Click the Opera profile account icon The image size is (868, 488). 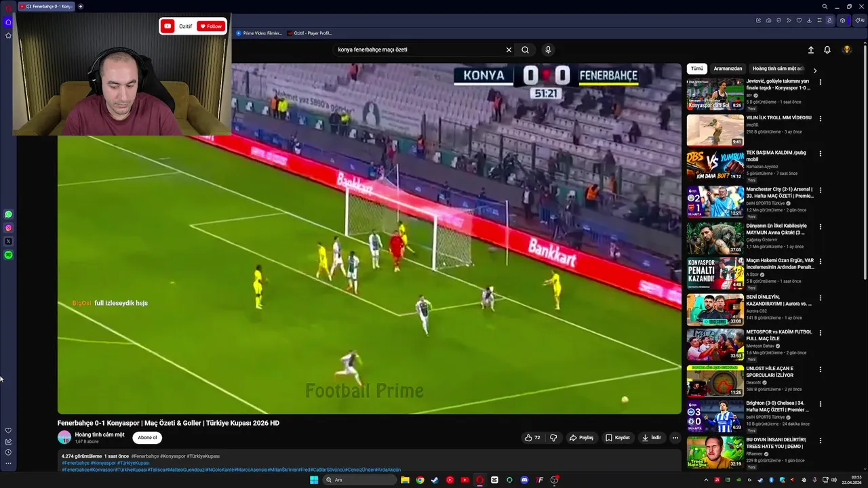coord(829,20)
